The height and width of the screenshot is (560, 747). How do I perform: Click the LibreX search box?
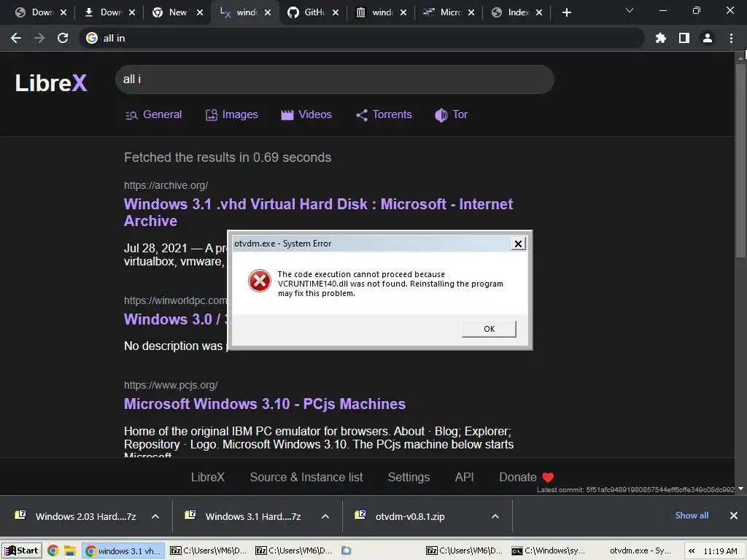point(334,79)
